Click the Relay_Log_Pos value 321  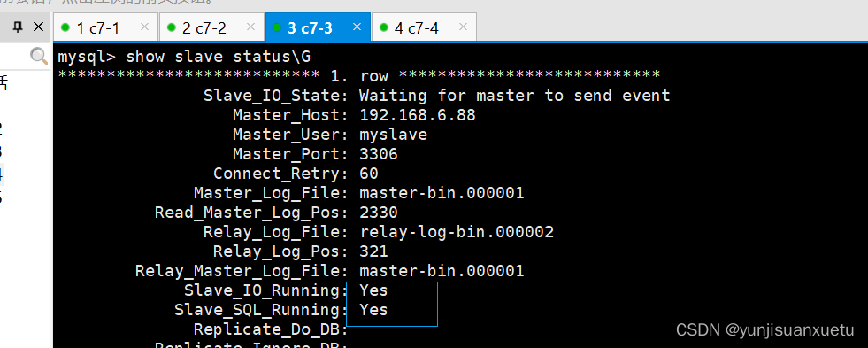(373, 251)
